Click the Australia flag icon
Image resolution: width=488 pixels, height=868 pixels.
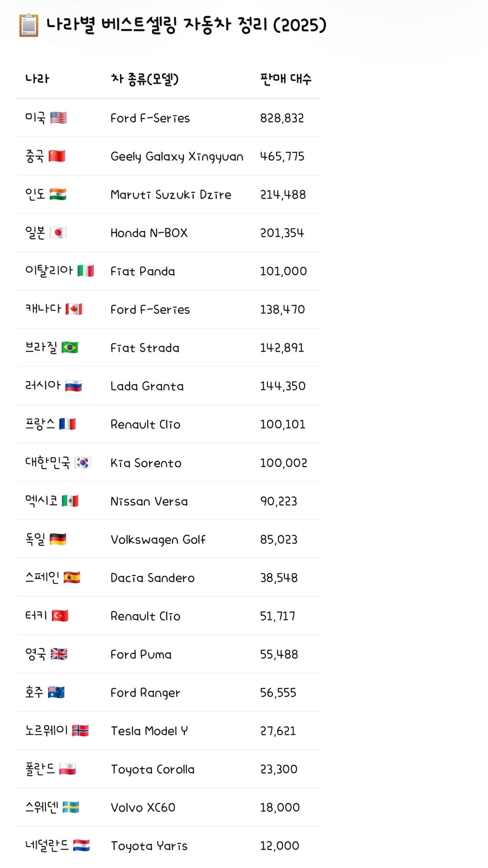click(x=56, y=692)
